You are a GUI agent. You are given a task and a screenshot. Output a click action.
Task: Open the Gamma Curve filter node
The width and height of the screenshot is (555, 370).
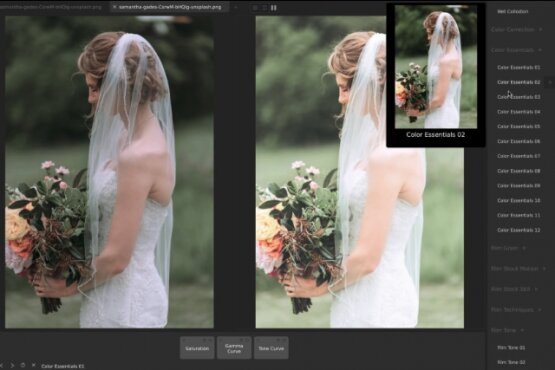[x=234, y=348]
